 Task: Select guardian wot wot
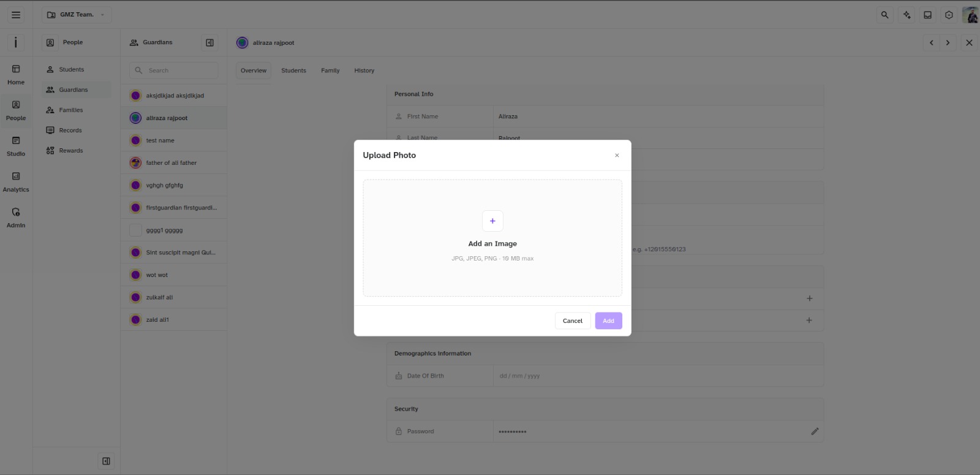(174, 275)
